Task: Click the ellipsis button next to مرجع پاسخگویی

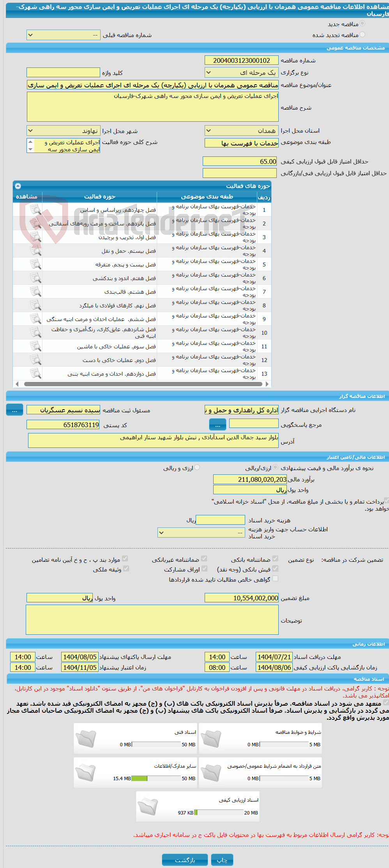Action: [x=217, y=424]
